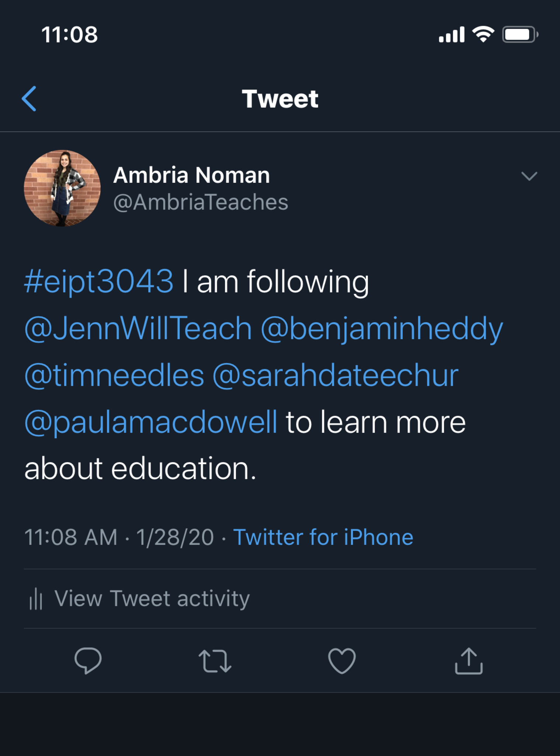Viewport: 560px width, 756px height.
Task: Tap the battery icon in status bar
Action: [x=520, y=35]
